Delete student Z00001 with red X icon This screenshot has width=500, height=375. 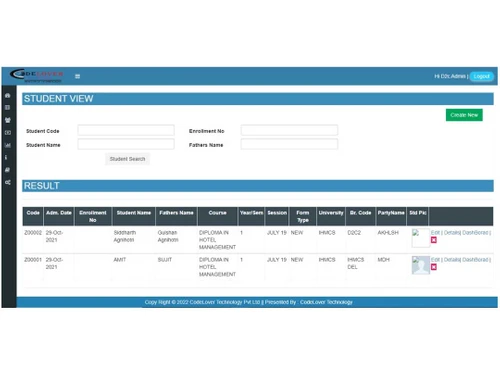click(434, 267)
